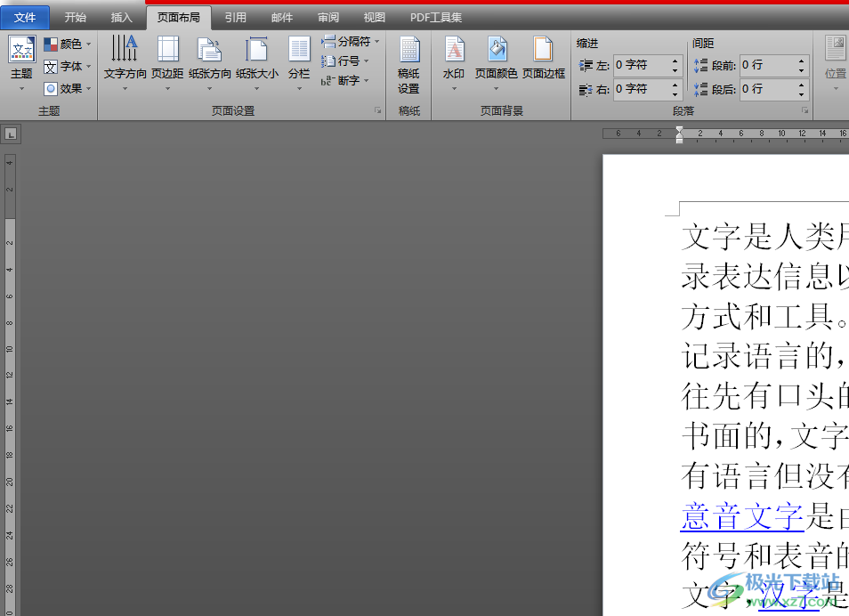Viewport: 849px width, 616px height.
Task: Expand the 行号 dropdown arrow
Action: [x=367, y=61]
